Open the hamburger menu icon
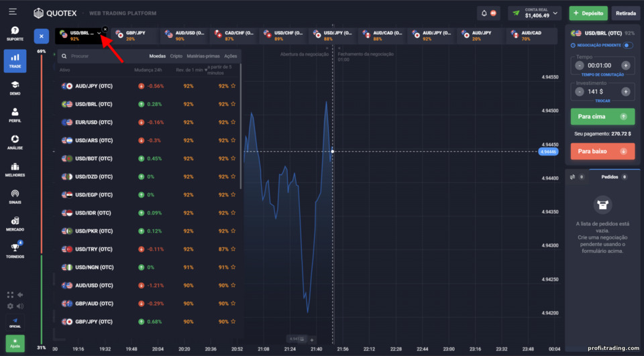Image resolution: width=644 pixels, height=356 pixels. [13, 11]
